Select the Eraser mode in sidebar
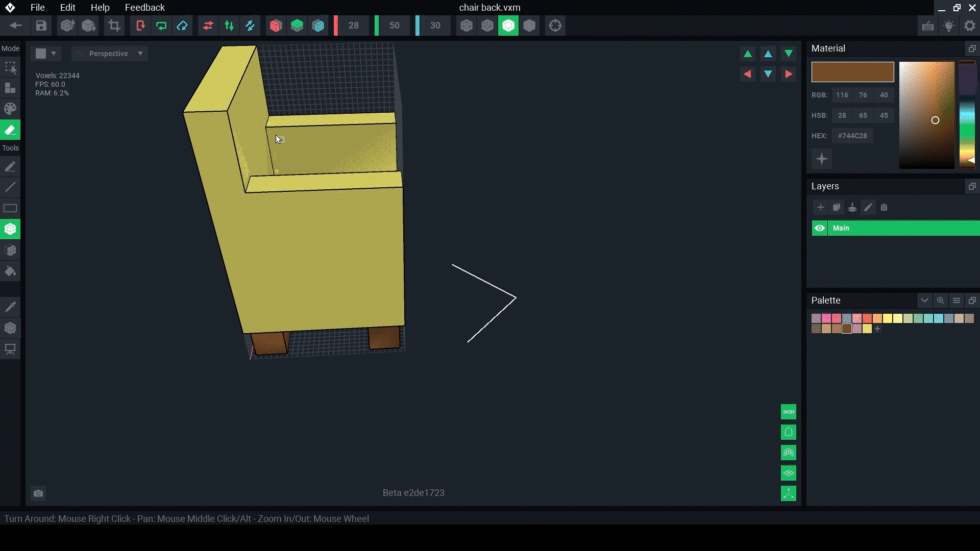The height and width of the screenshot is (551, 980). [x=10, y=130]
